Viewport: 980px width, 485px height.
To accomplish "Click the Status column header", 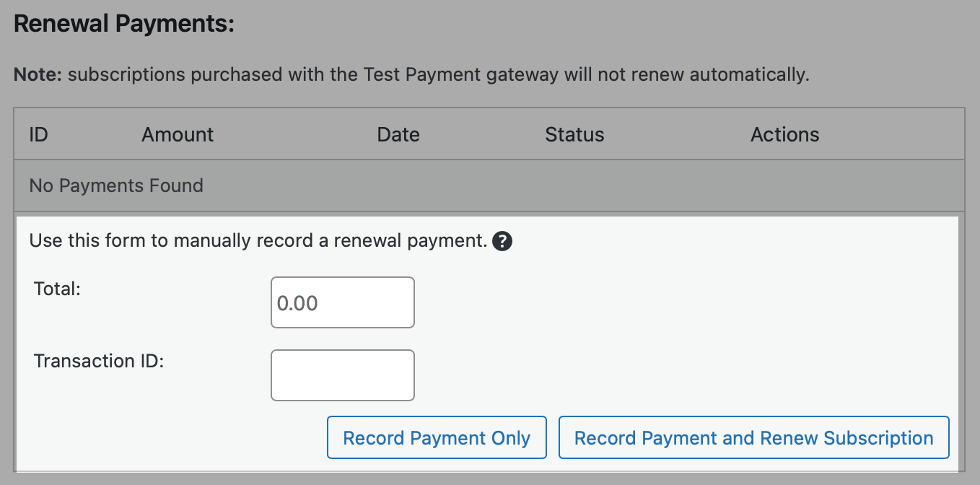I will click(x=574, y=134).
